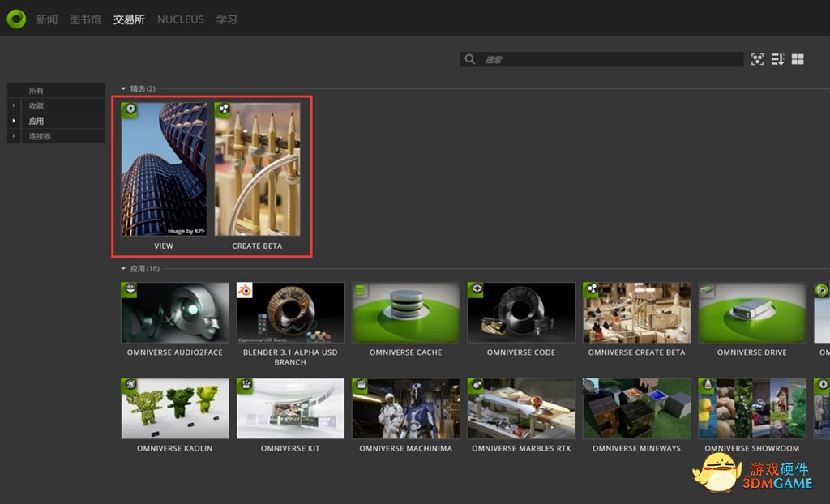Click the OMNIVERSE MACHINIMA label
Viewport: 830px width, 504px height.
[406, 448]
